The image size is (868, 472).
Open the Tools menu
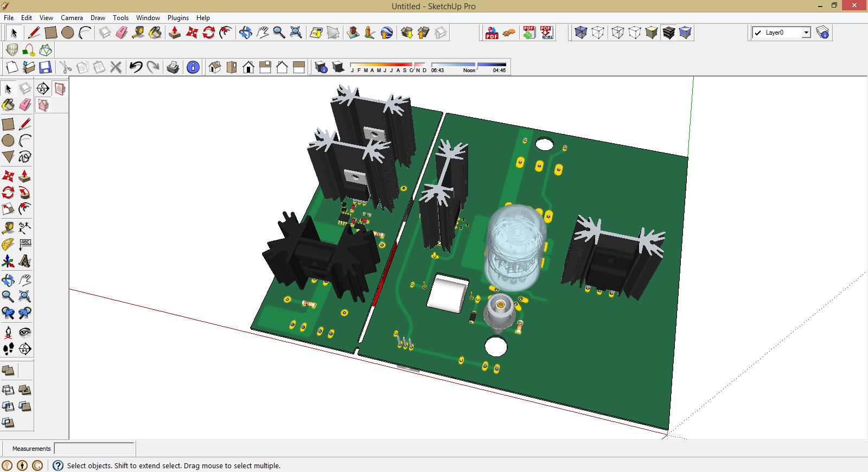coord(120,18)
